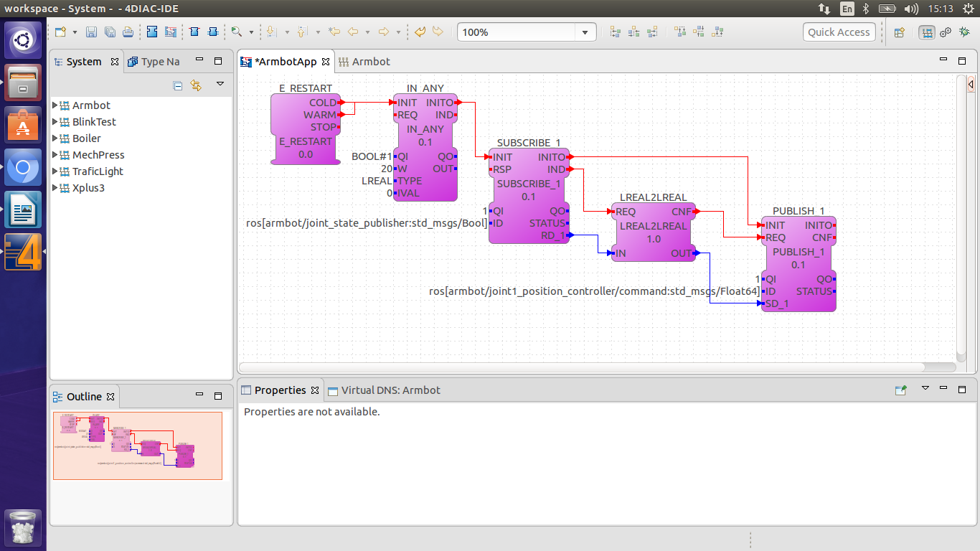Click the sixth alignment icon after zoom box

pos(717,32)
